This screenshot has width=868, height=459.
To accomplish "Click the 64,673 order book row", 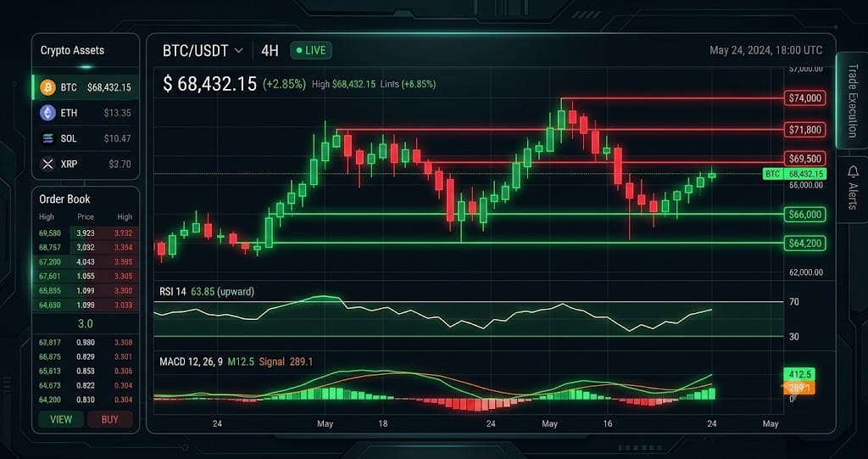I will pyautogui.click(x=86, y=386).
